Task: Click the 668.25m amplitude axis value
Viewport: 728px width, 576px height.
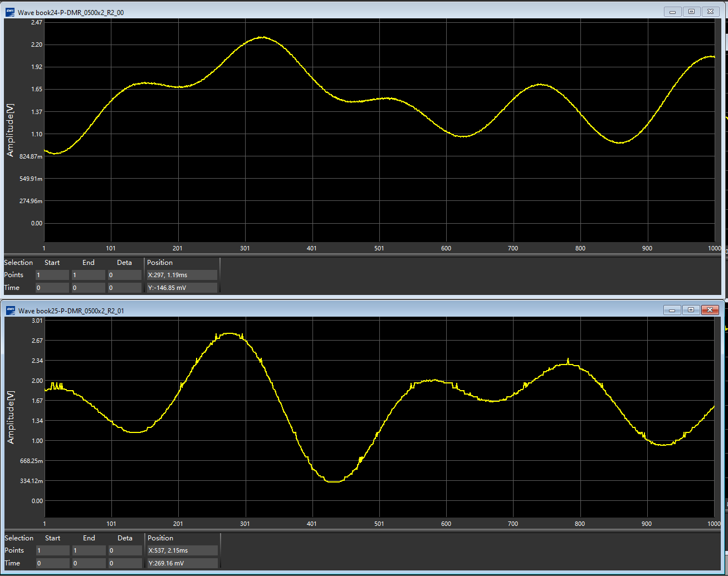Action: (x=32, y=461)
